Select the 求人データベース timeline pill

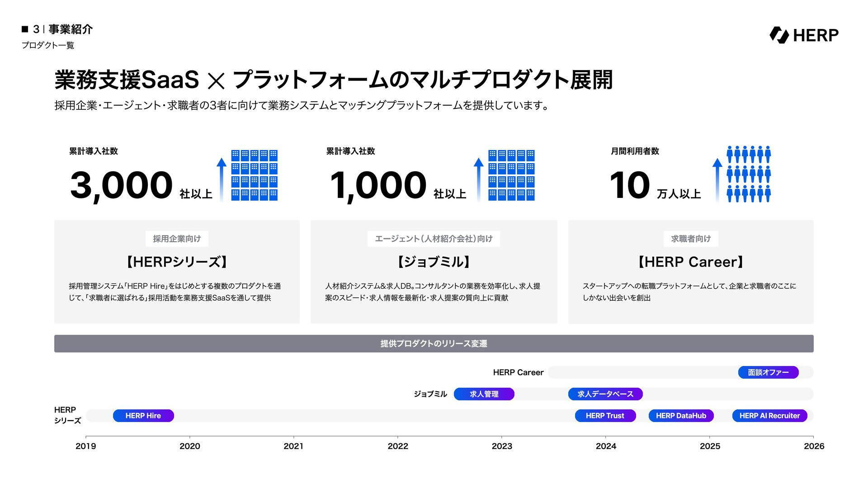coord(605,394)
